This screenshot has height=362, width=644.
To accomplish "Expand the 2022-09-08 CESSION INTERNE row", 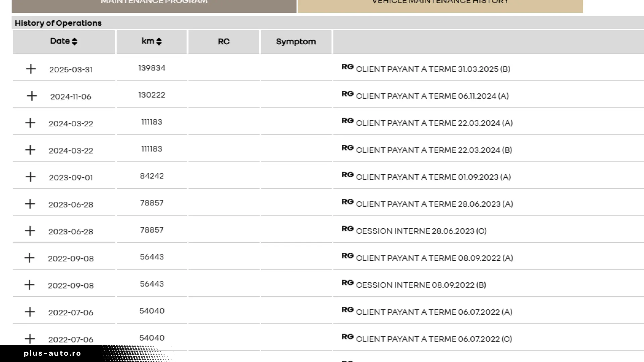I will point(29,285).
